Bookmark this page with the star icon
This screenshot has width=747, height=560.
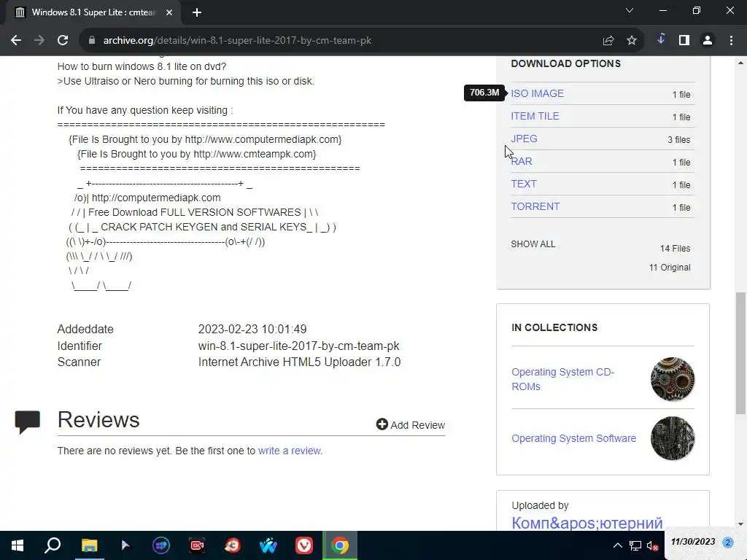point(632,41)
